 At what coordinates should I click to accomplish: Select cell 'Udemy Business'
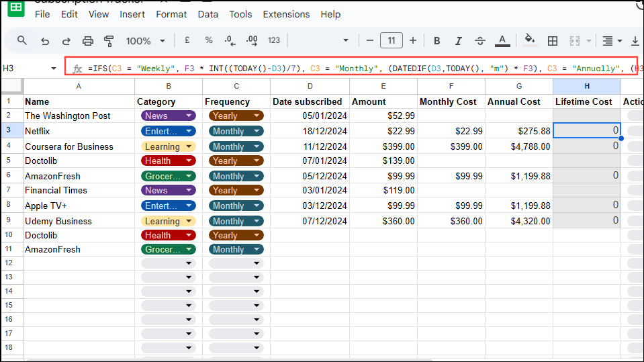click(x=79, y=221)
